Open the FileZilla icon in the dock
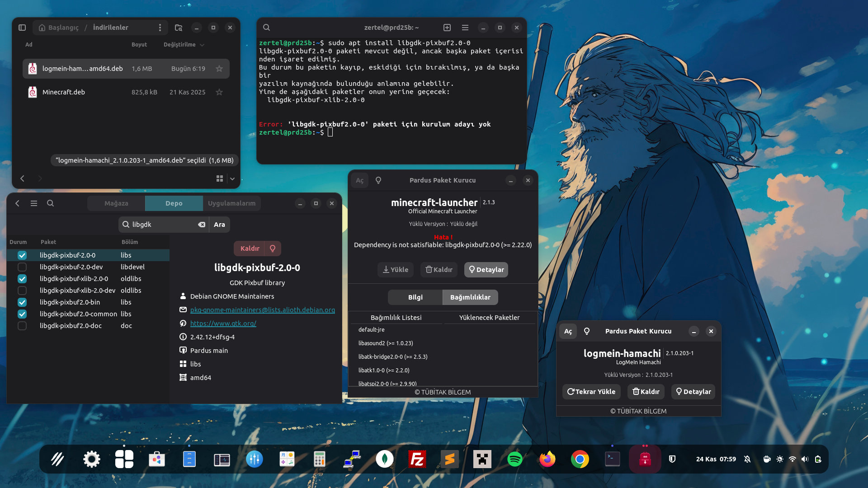Image resolution: width=868 pixels, height=488 pixels. (417, 460)
